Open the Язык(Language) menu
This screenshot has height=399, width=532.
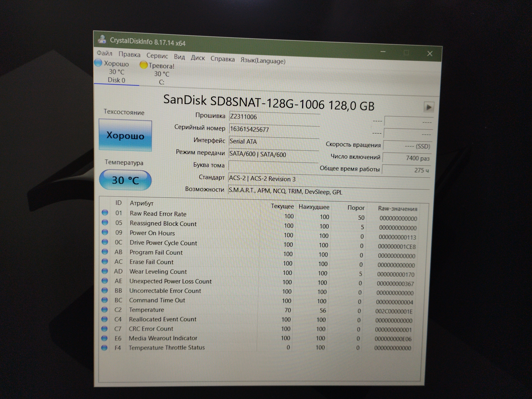263,61
